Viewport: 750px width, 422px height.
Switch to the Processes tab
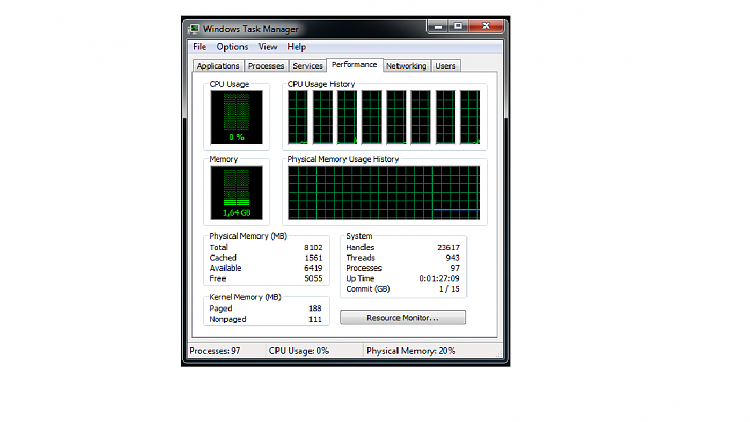[266, 66]
